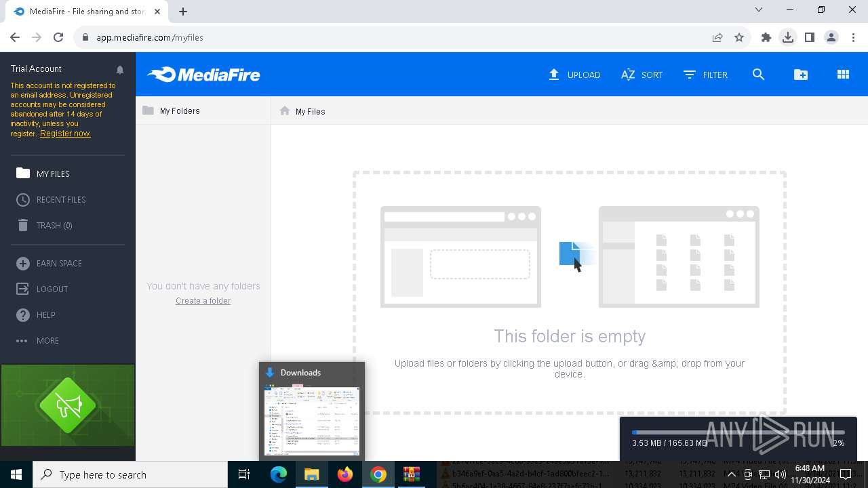Click the notification bell icon

120,69
